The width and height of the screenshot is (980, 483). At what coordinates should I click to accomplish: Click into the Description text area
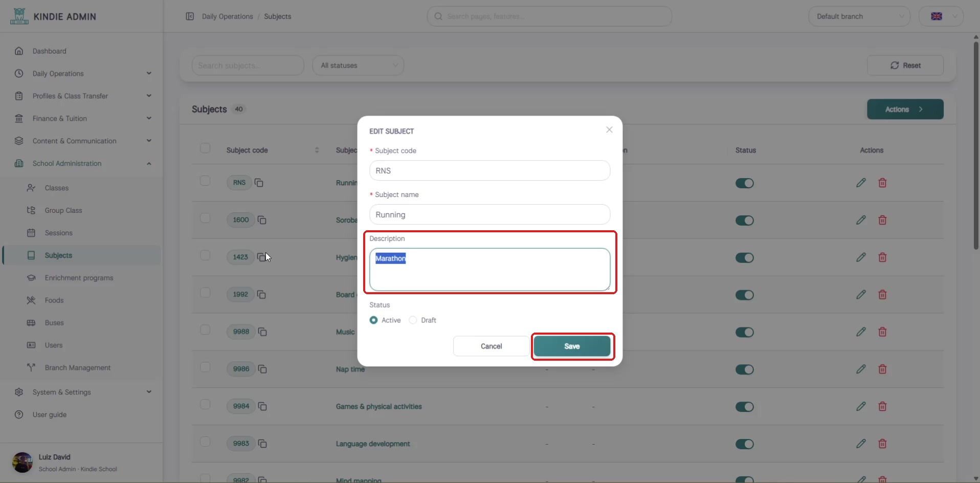click(x=489, y=270)
